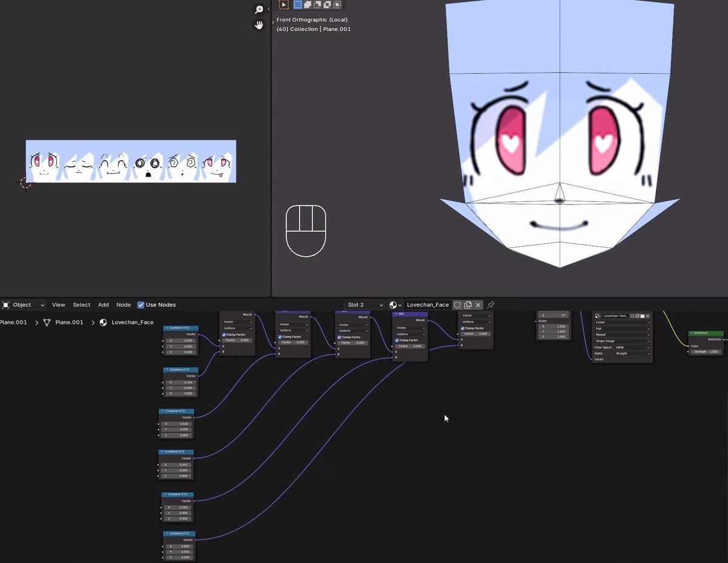Click the pin icon beside Lovechan_Face material
Image resolution: width=728 pixels, height=563 pixels.
[491, 305]
